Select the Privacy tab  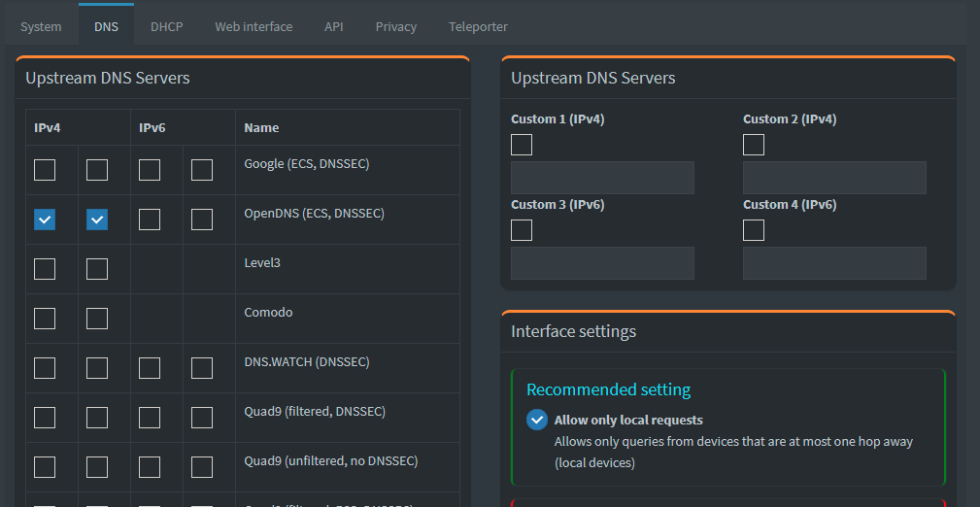point(396,26)
